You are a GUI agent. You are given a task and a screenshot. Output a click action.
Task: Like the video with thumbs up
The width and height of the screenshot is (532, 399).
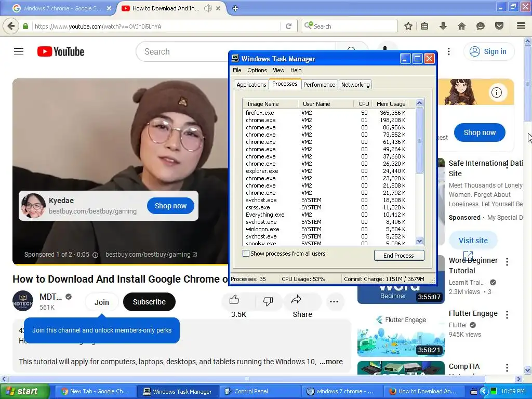tap(234, 300)
